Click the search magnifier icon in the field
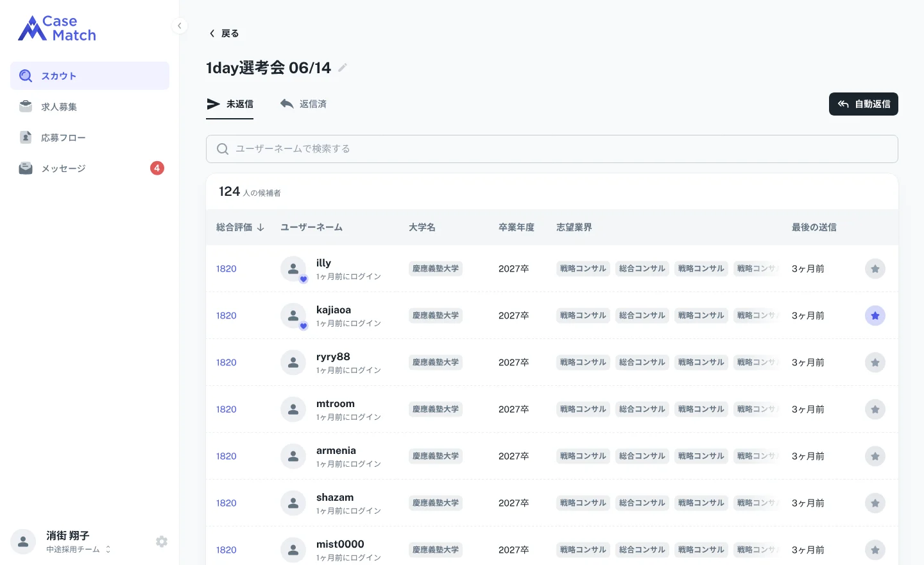 (x=223, y=149)
